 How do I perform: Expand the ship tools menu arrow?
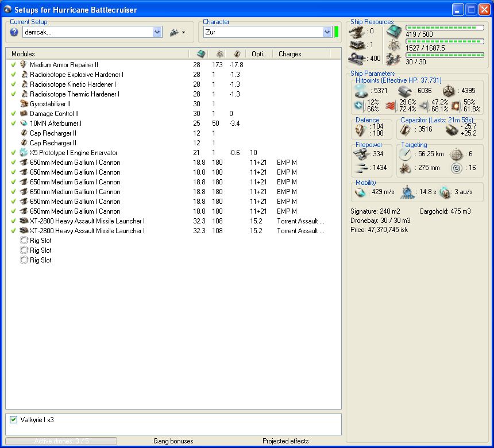coord(183,33)
